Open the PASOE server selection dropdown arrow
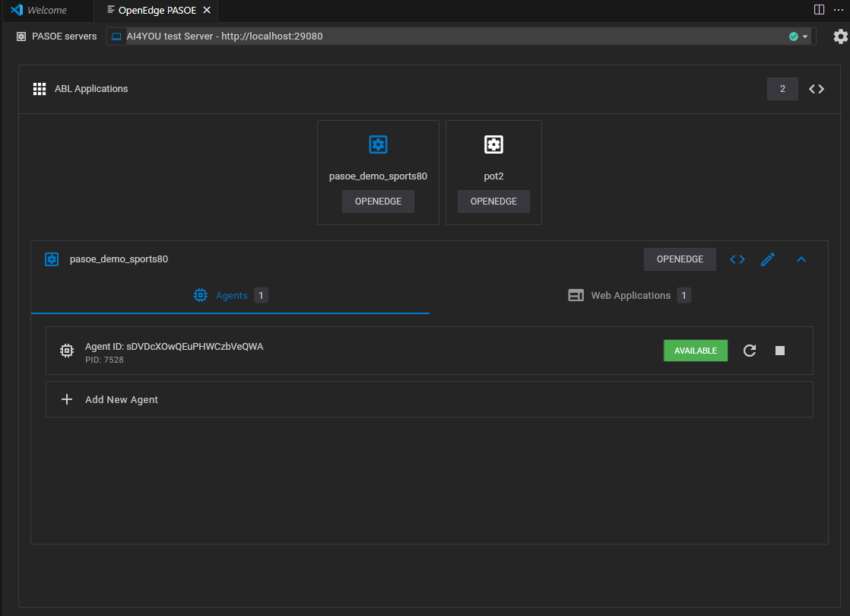The width and height of the screenshot is (850, 616). [x=805, y=37]
